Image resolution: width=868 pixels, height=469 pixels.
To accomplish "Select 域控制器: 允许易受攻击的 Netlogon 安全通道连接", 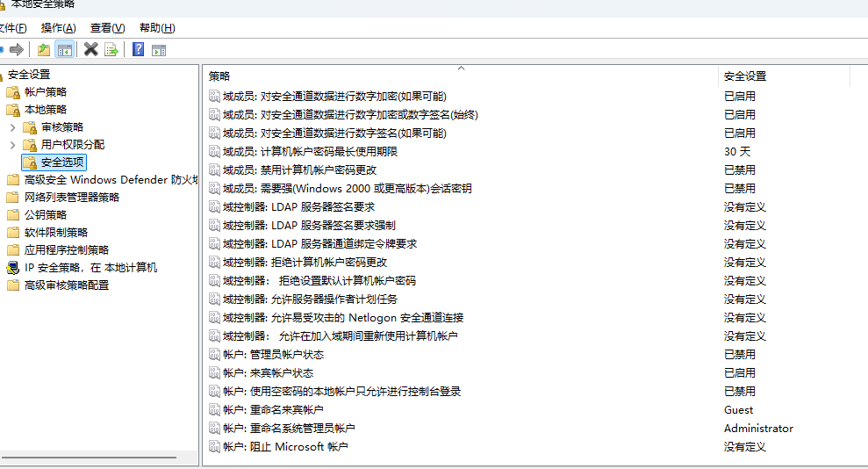I will [343, 318].
